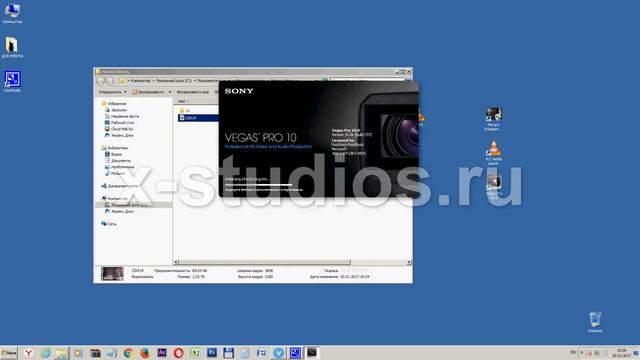The width and height of the screenshot is (640, 360).
Task: Select the Vegas Pro 10.0 desktop shortcut
Action: (493, 188)
